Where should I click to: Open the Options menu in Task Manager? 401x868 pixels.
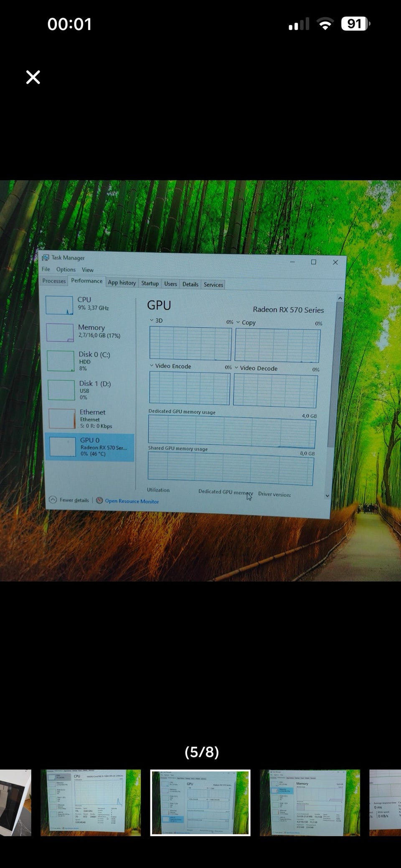(66, 270)
